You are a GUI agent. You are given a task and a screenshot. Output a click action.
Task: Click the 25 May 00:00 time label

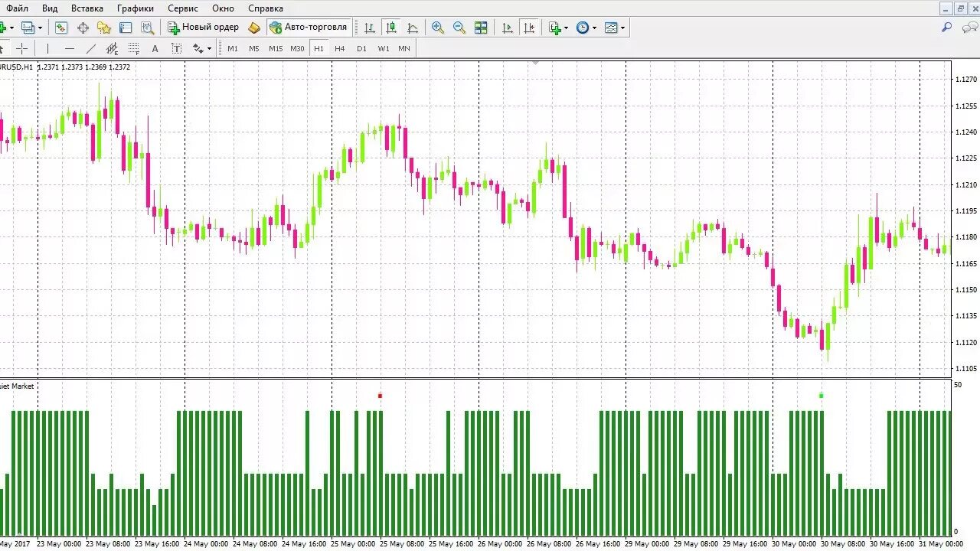pyautogui.click(x=353, y=544)
